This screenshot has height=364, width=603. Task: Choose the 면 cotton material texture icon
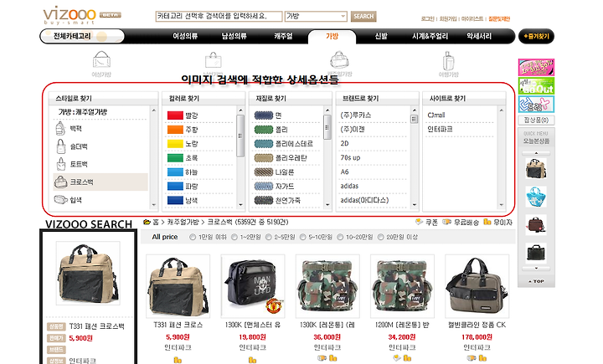[264, 115]
